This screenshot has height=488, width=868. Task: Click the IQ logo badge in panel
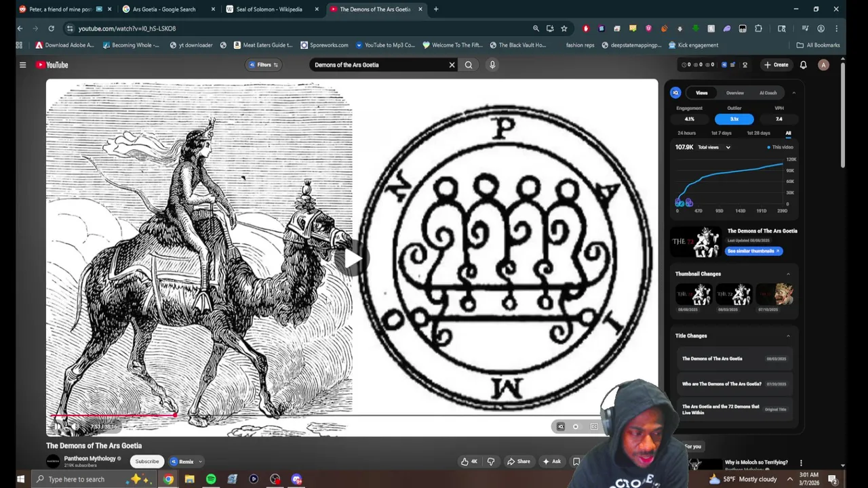675,93
